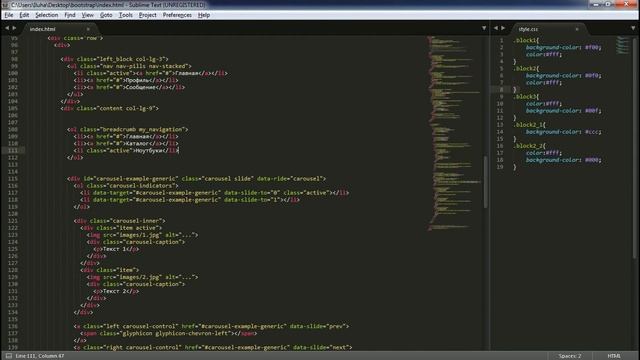Click the images/2.jpg img line
Image resolution: width=640 pixels, height=360 pixels.
pyautogui.click(x=142, y=277)
